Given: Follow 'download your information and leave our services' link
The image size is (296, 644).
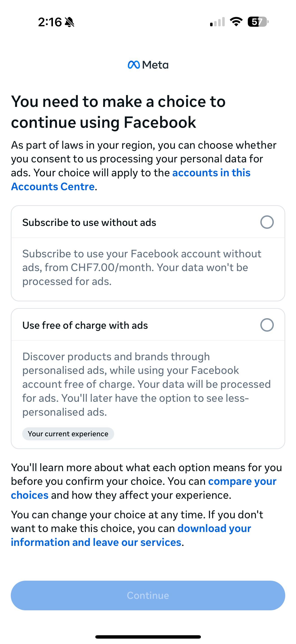Looking at the screenshot, I should tap(131, 535).
